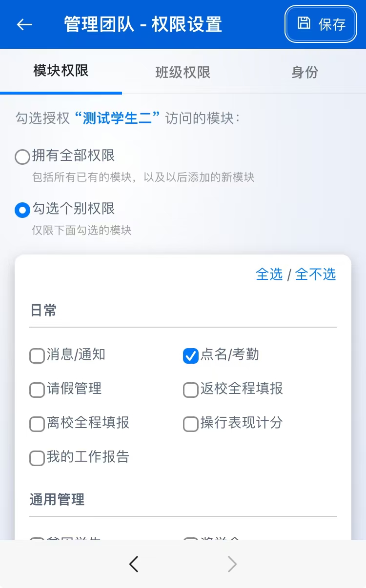Tap the bottom bar forward chevron

pyautogui.click(x=232, y=564)
